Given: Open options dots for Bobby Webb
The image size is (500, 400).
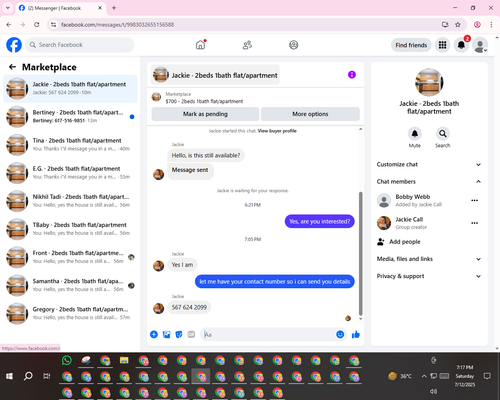Looking at the screenshot, I should pos(475,200).
